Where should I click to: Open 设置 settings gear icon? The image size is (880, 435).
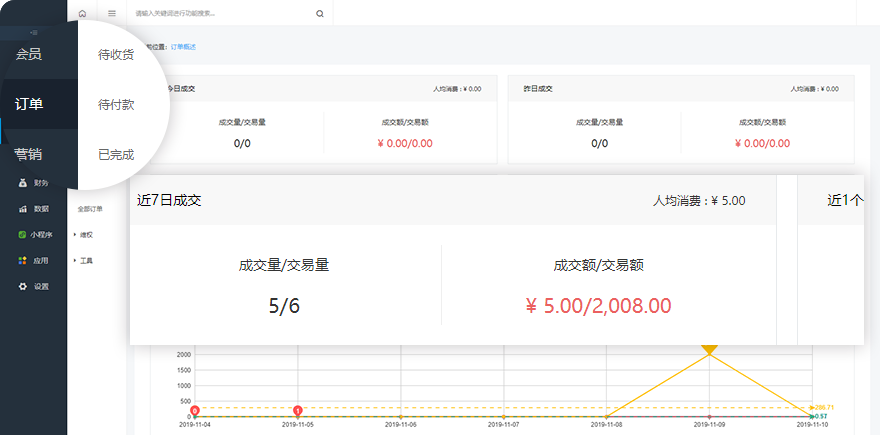pos(23,287)
